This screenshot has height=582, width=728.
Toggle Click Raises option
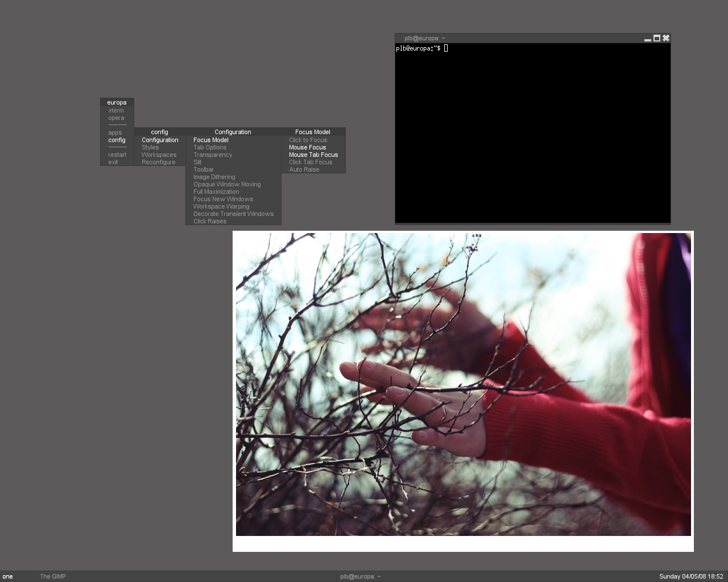[x=233, y=222]
